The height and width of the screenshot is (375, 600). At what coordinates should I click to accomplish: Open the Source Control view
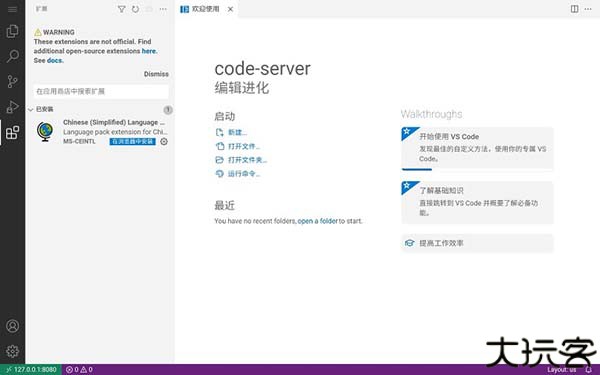tap(12, 82)
